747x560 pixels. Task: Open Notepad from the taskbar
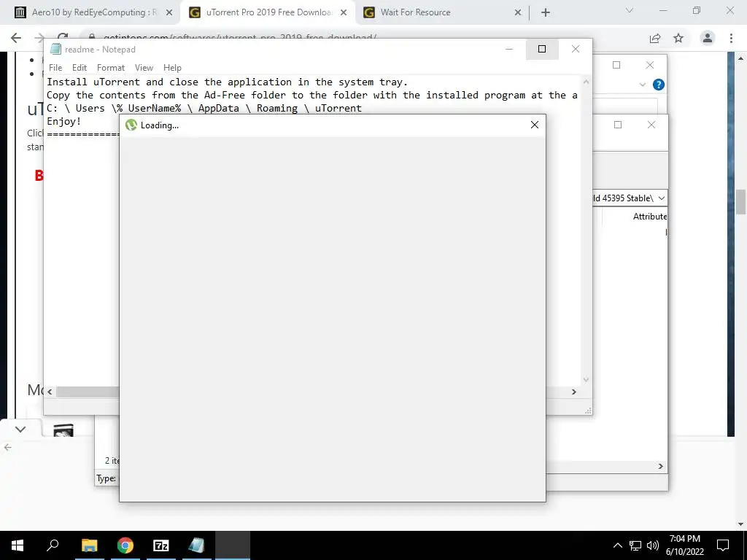pyautogui.click(x=196, y=545)
